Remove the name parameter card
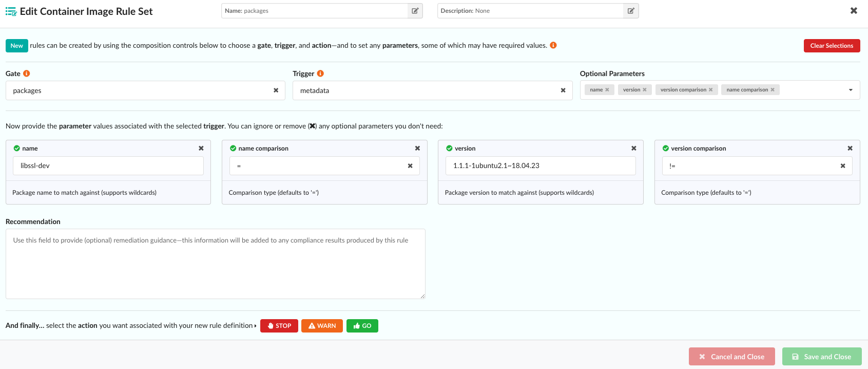The height and width of the screenshot is (369, 868). [x=201, y=149]
